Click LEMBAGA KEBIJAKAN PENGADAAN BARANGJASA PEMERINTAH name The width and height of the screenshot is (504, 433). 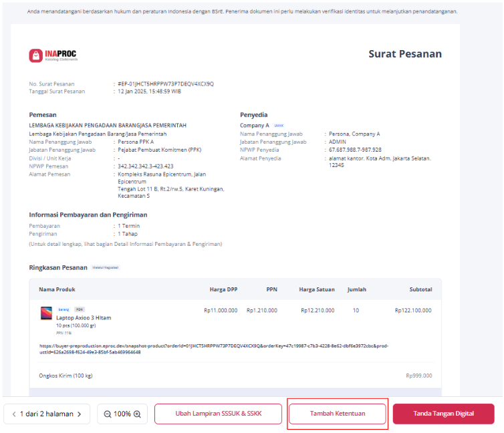point(108,126)
